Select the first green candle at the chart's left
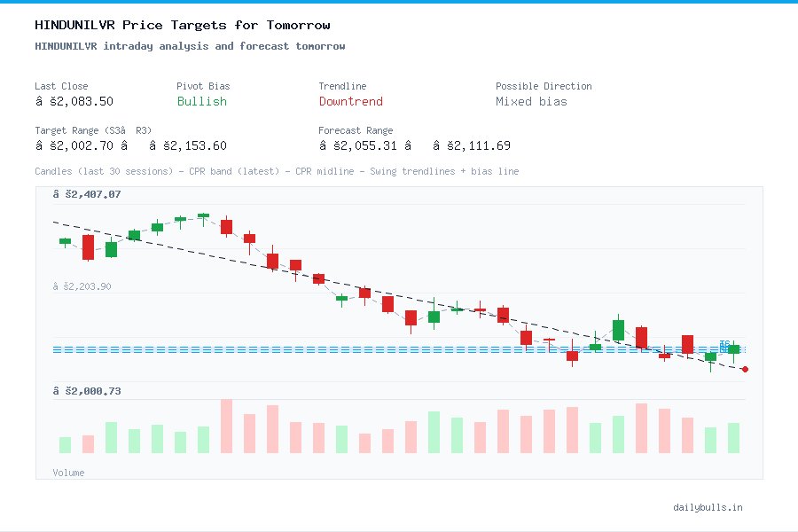 [x=64, y=240]
